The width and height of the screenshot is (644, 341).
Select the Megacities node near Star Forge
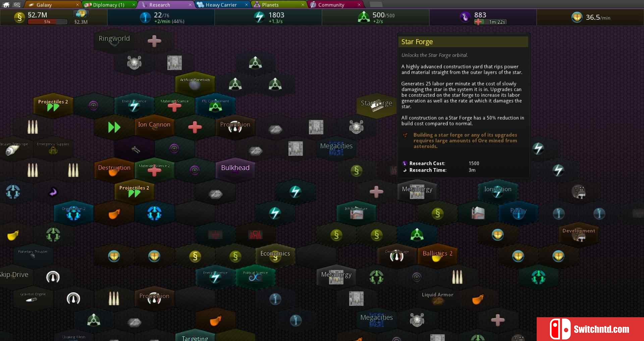pyautogui.click(x=336, y=148)
